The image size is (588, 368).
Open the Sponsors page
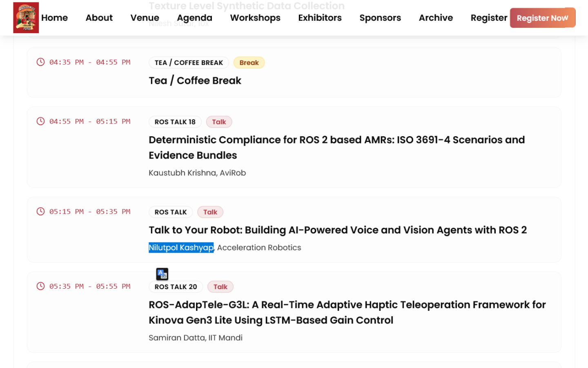click(x=380, y=18)
